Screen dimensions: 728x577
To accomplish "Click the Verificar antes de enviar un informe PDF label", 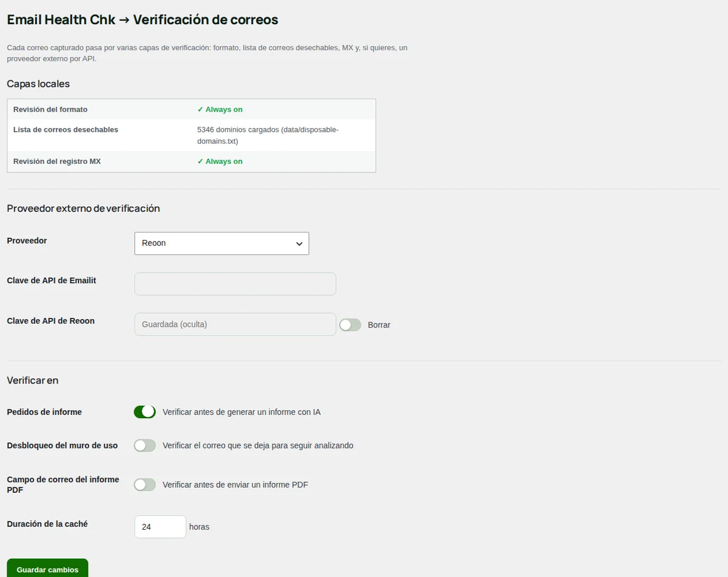I will pos(235,485).
